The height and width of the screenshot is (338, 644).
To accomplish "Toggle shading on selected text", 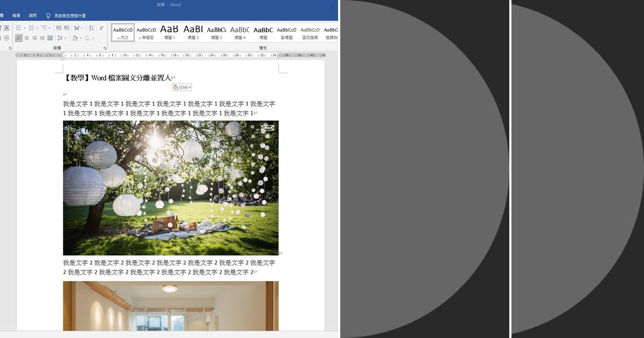I will (75, 38).
